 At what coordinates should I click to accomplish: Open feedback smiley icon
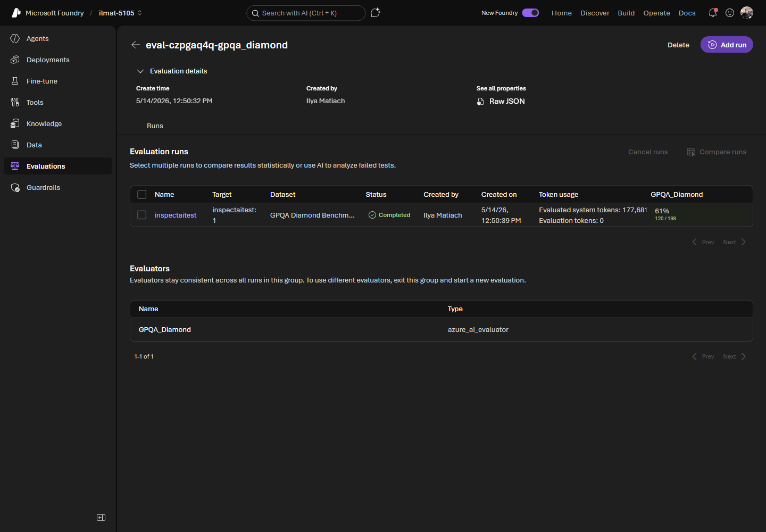tap(730, 13)
